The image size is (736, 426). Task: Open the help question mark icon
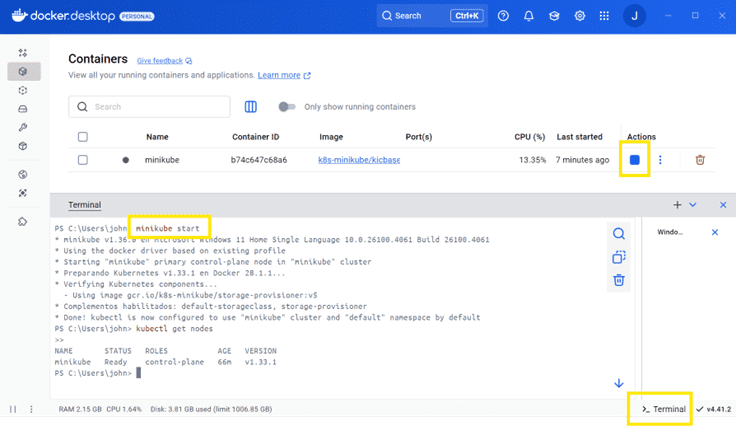(503, 16)
